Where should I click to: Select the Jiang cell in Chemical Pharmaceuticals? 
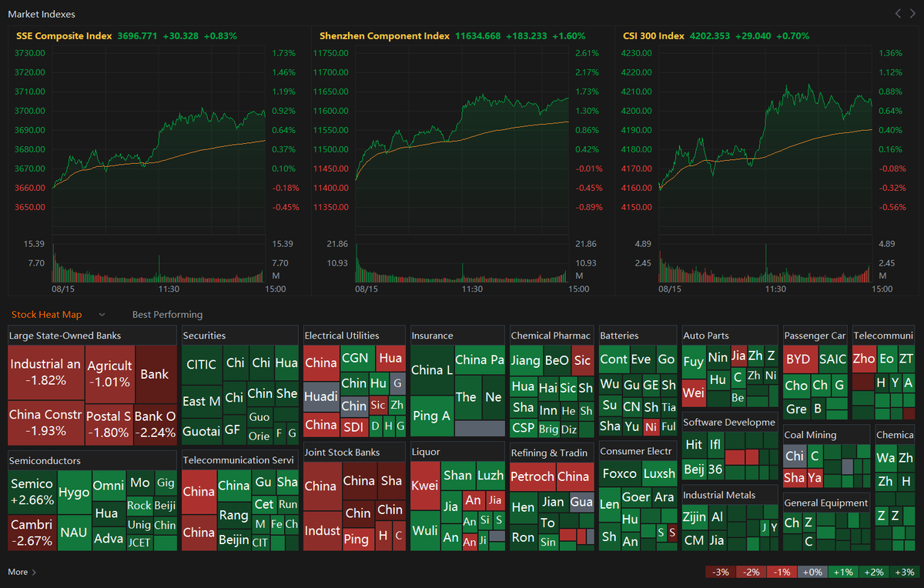tap(525, 359)
